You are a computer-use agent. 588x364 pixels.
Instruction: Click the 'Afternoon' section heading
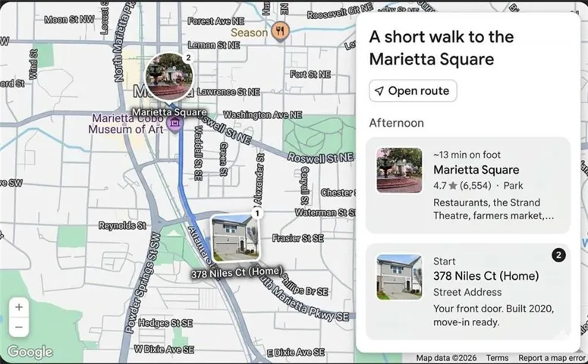[396, 123]
